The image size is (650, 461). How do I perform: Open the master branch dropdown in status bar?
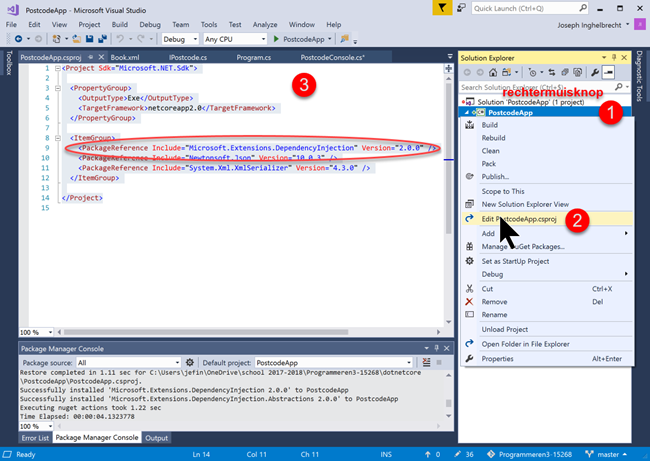click(606, 454)
